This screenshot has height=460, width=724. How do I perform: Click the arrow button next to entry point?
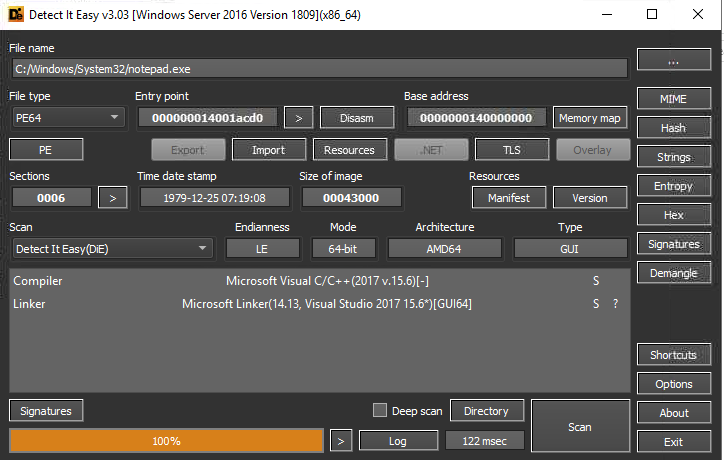[x=297, y=118]
